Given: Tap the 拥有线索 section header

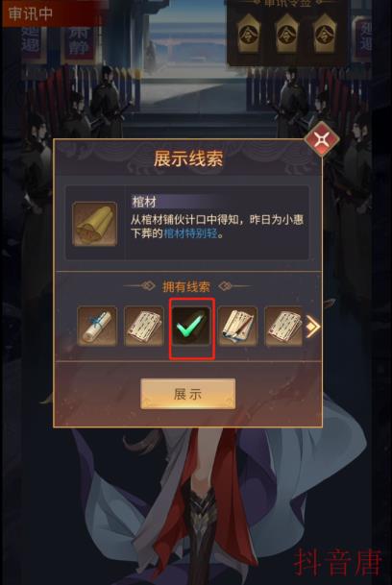Looking at the screenshot, I should (186, 286).
